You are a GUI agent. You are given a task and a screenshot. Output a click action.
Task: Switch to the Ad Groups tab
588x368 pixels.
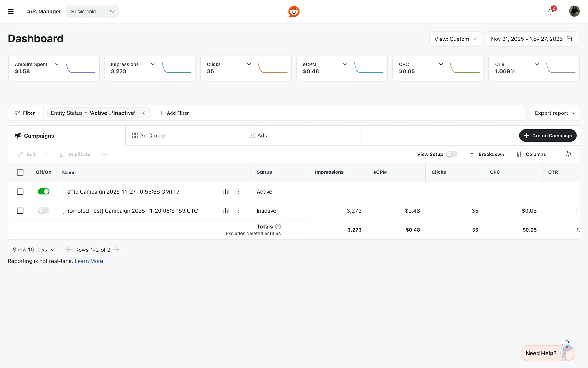pyautogui.click(x=149, y=136)
